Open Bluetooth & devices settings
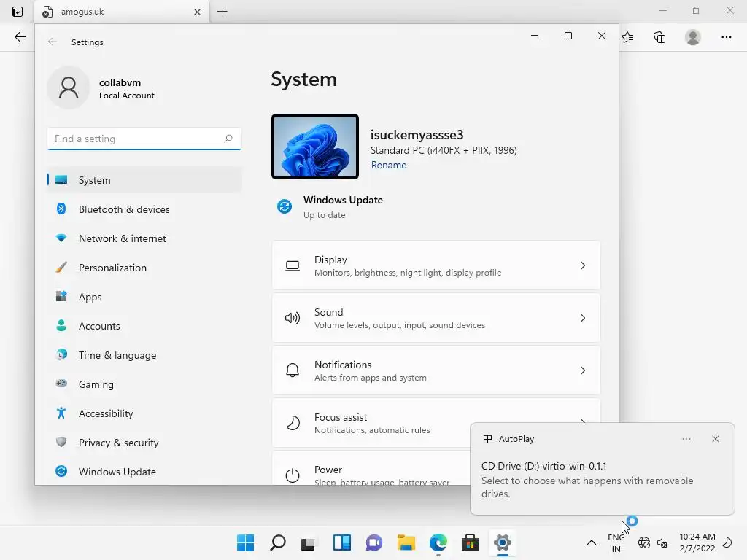Screen dimensions: 747x560 coord(144,209)
